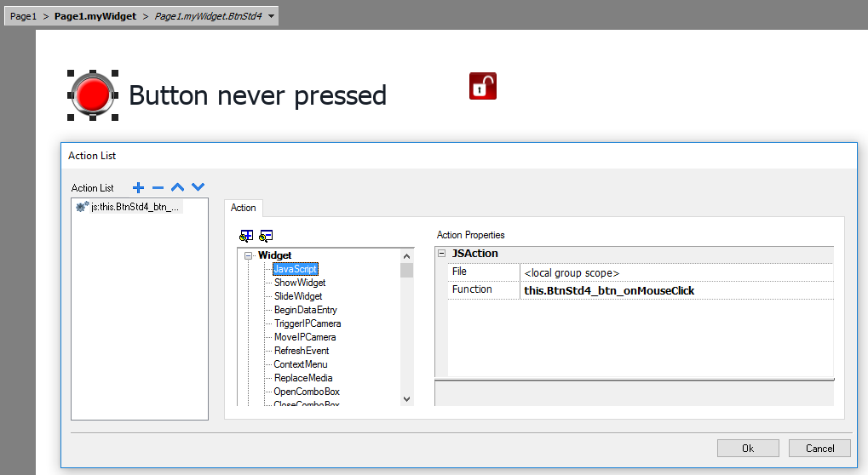Move action down with down chevron
The height and width of the screenshot is (475, 868).
[x=198, y=187]
